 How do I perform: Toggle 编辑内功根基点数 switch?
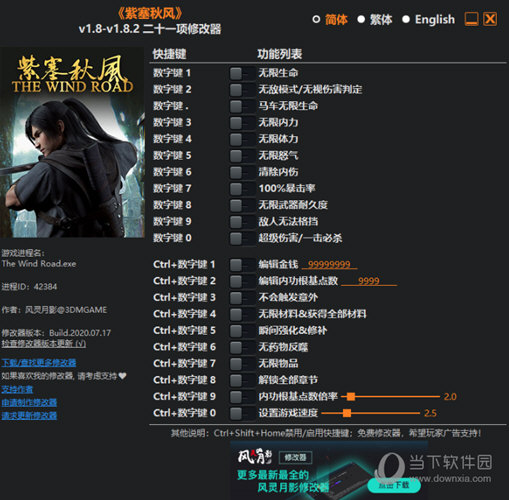[x=242, y=281]
